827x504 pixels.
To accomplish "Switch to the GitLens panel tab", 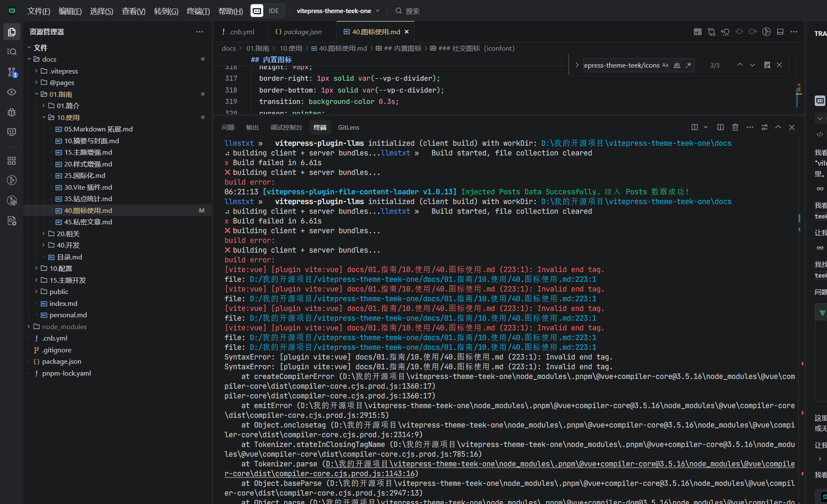I will point(348,127).
